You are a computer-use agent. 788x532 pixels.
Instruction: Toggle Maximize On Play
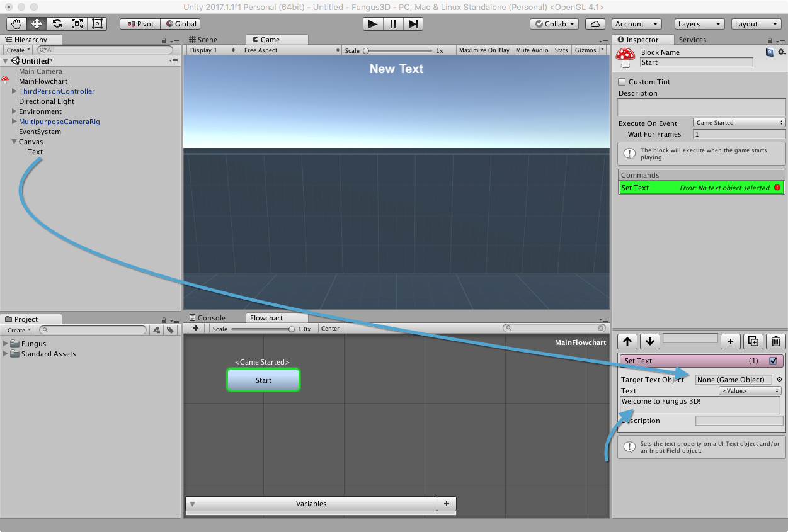(484, 50)
